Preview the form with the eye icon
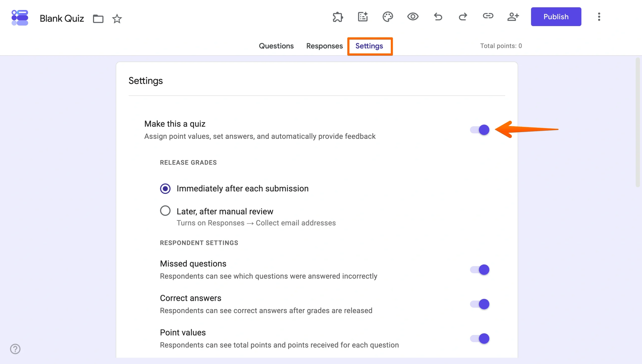This screenshot has width=642, height=364. (x=413, y=17)
